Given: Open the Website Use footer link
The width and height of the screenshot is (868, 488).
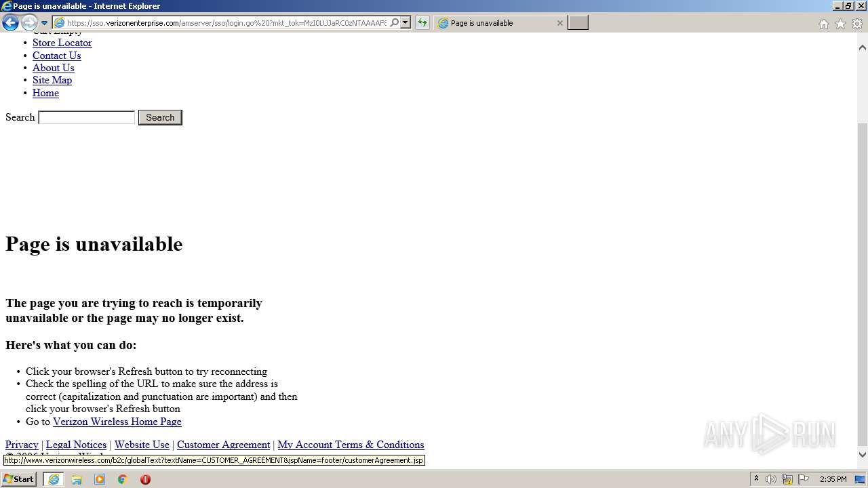Looking at the screenshot, I should click(x=142, y=445).
